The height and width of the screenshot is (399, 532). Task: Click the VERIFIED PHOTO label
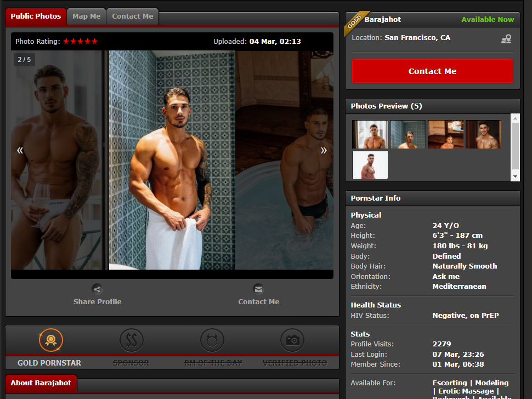[295, 363]
